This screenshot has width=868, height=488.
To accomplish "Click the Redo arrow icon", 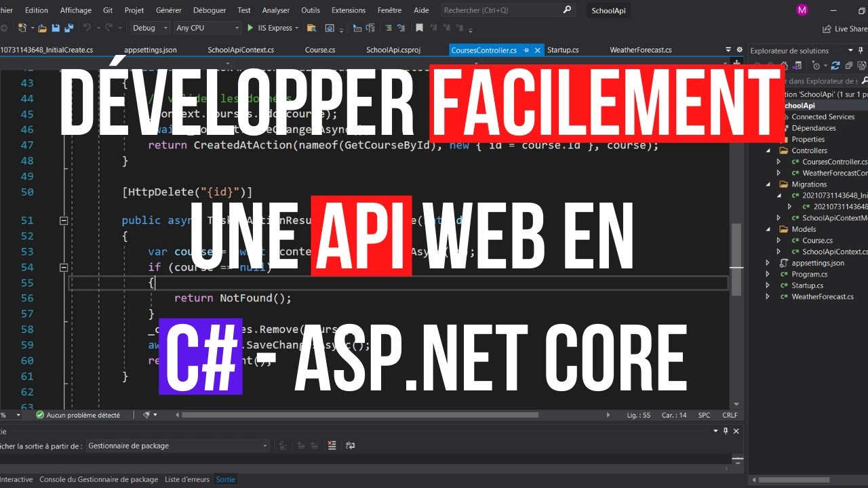I will (108, 28).
